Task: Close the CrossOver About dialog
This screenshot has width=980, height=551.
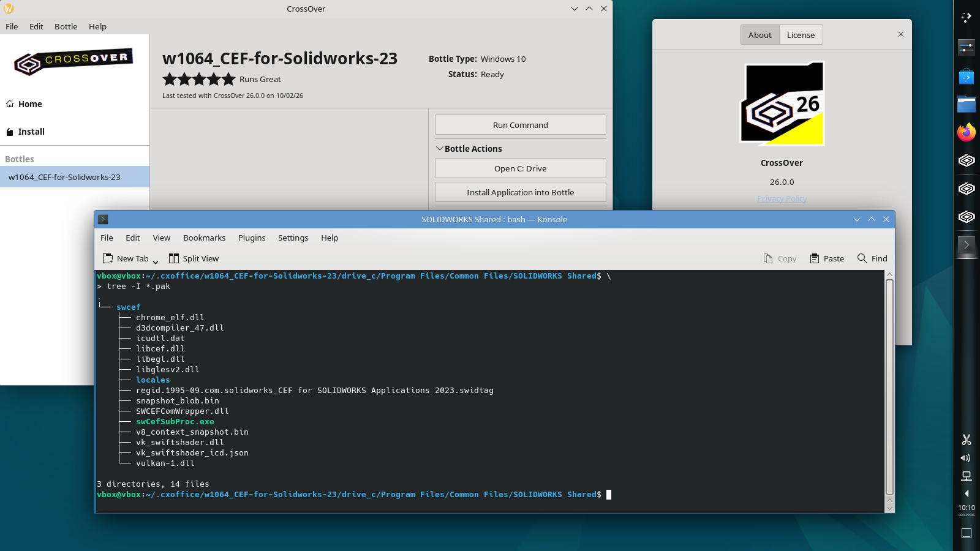Action: [x=901, y=34]
